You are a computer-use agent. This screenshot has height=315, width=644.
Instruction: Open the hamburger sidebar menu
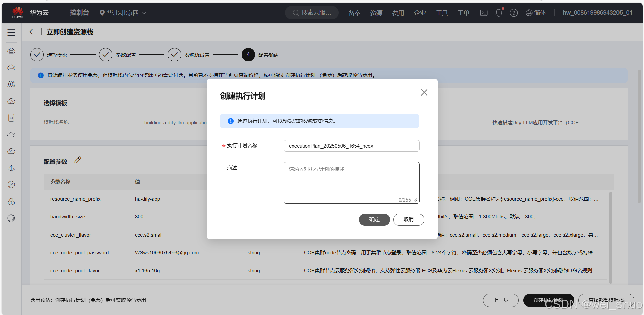[x=11, y=32]
